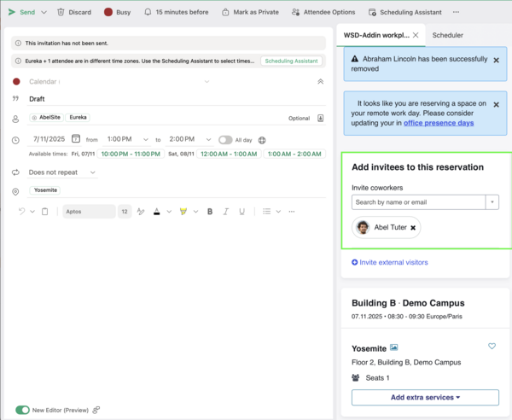Change the font size 12 box
The width and height of the screenshot is (512, 420).
[125, 212]
